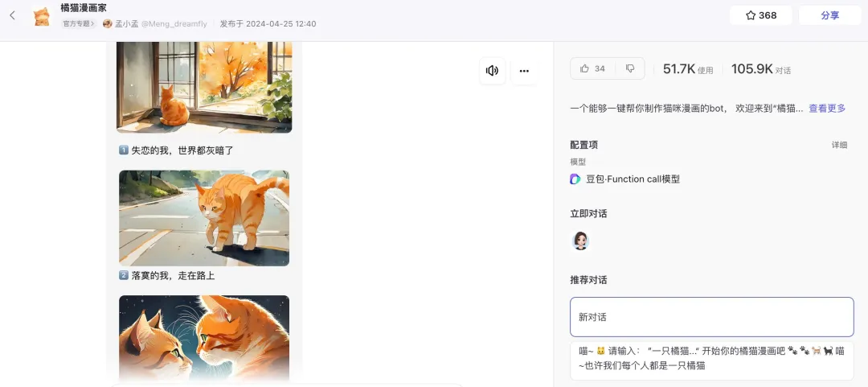Click the 分享 share button
868x387 pixels.
[829, 15]
